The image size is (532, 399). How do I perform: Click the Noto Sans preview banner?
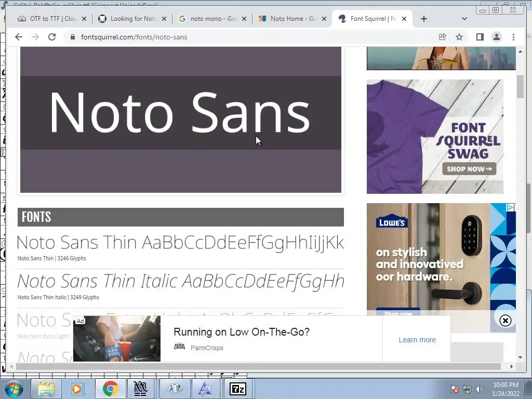[x=180, y=119]
